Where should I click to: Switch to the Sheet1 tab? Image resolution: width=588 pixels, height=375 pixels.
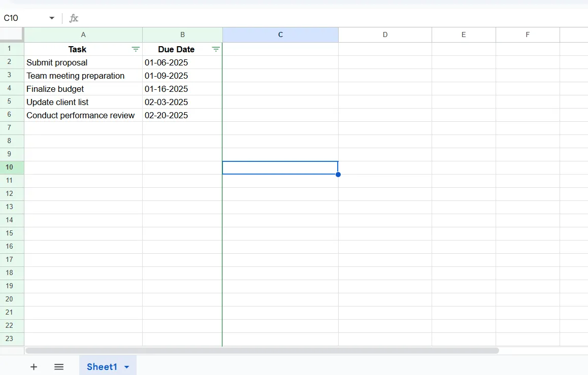[102, 367]
